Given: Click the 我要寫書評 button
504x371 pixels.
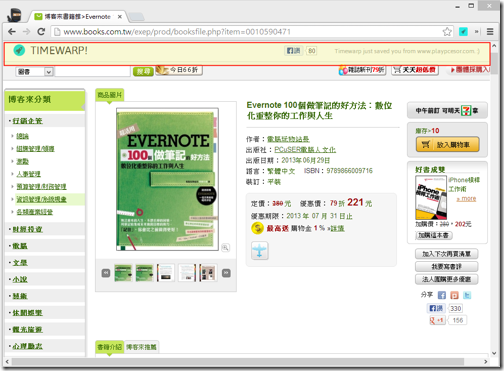Looking at the screenshot, I should pos(447,267).
